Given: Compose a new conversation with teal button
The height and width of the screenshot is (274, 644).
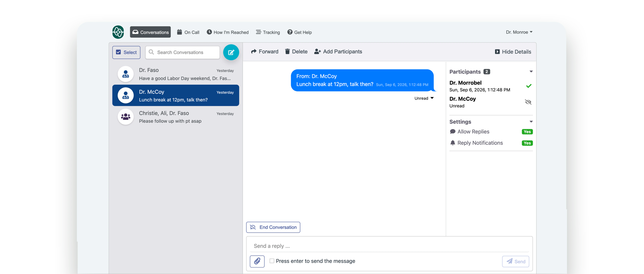Looking at the screenshot, I should tap(231, 52).
